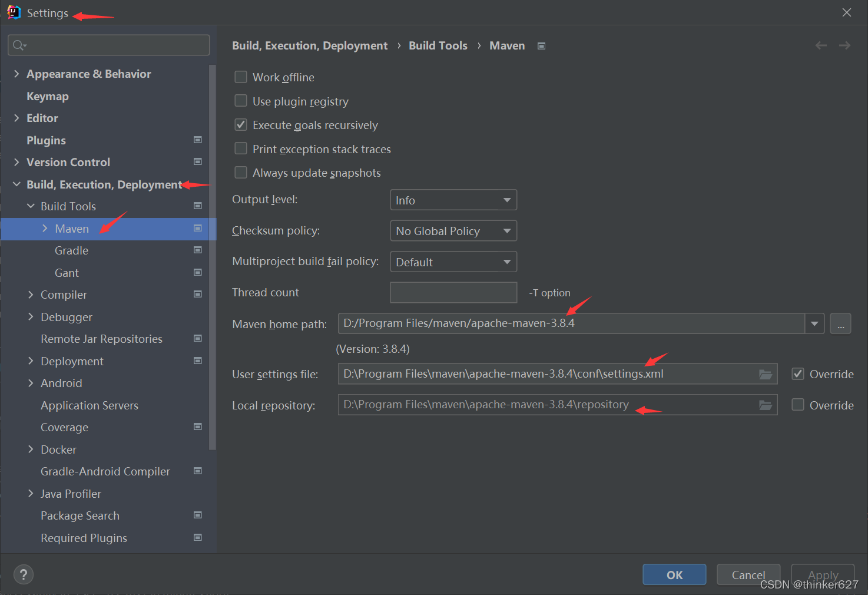This screenshot has width=868, height=595.
Task: Select Gant under Build Tools
Action: pos(67,273)
